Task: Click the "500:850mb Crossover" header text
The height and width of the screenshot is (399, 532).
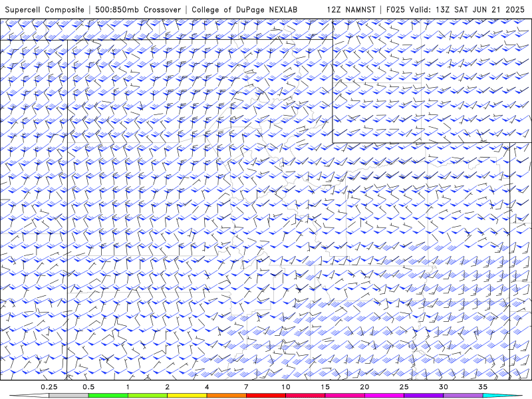Action: click(138, 9)
